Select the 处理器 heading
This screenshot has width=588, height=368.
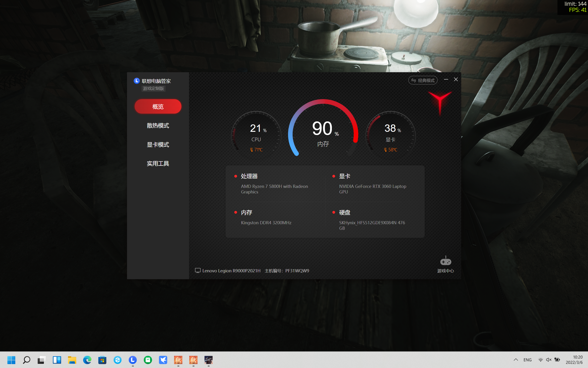pyautogui.click(x=249, y=176)
